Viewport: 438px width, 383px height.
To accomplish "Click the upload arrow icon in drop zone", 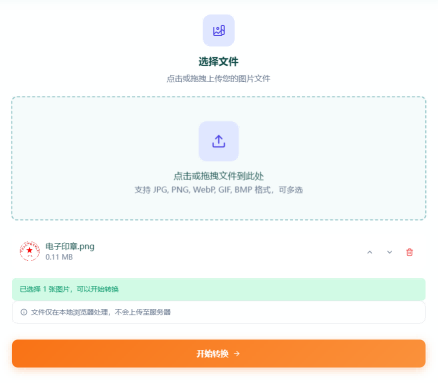I will (x=219, y=141).
